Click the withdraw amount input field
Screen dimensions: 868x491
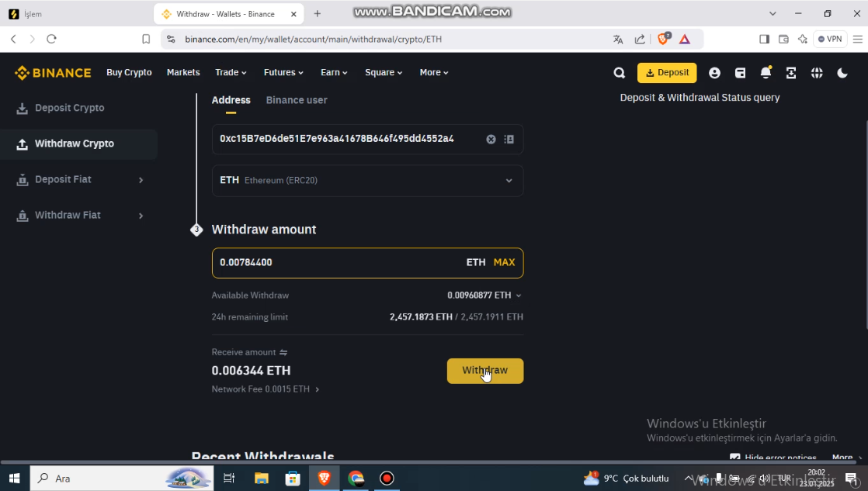click(367, 263)
